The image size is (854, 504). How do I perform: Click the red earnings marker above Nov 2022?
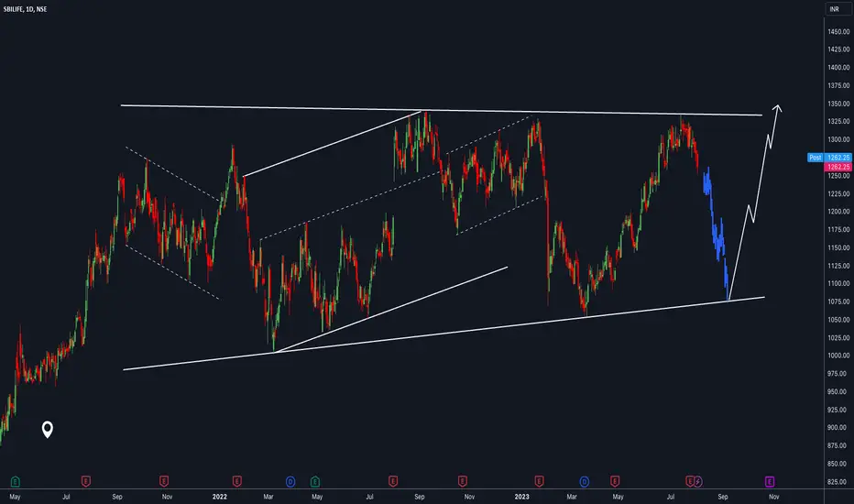point(463,482)
